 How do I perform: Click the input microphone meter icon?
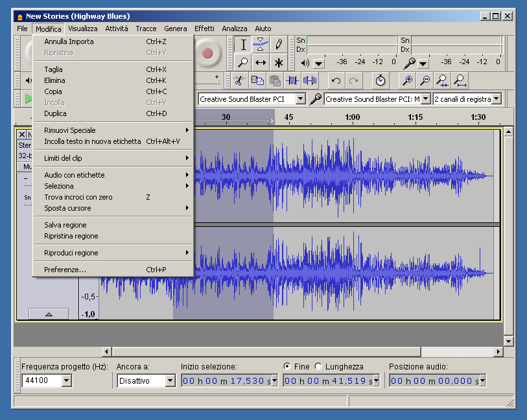click(x=410, y=63)
